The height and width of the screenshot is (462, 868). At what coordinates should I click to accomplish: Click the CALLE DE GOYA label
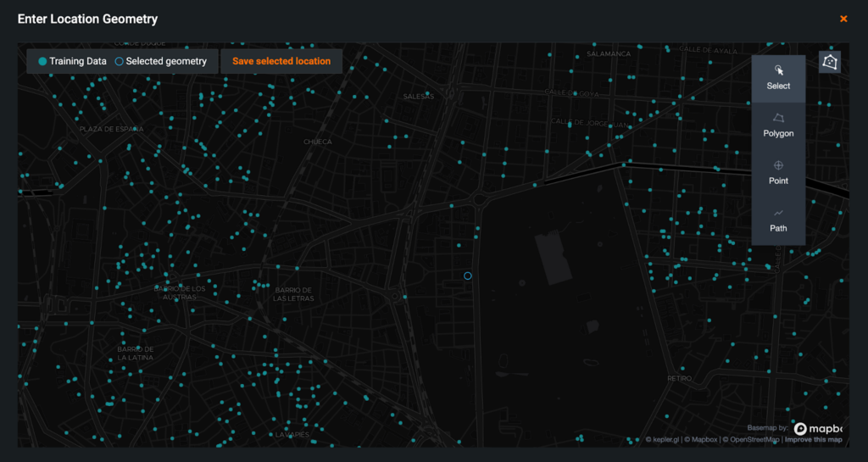(x=572, y=93)
